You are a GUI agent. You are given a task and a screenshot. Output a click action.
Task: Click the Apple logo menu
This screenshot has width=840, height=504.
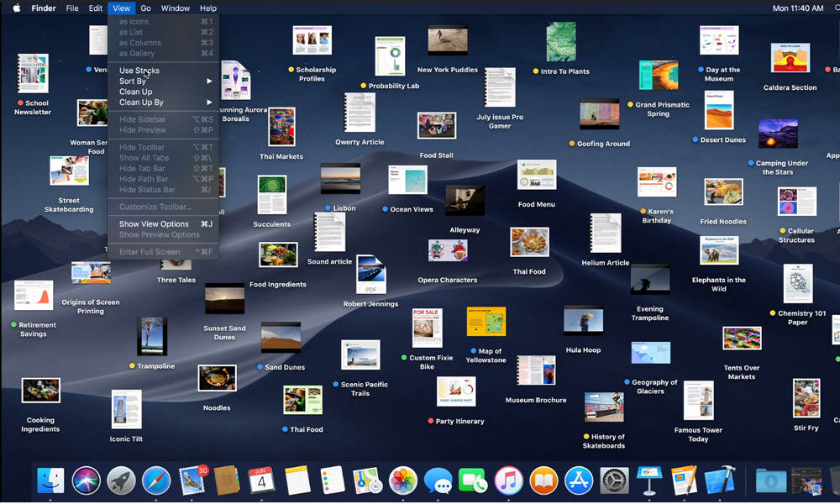[x=16, y=8]
